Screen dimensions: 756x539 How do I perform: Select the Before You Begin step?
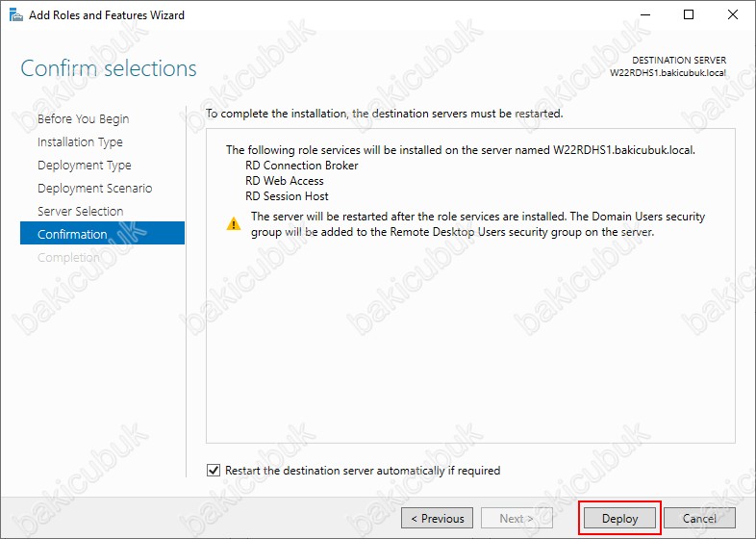point(83,118)
